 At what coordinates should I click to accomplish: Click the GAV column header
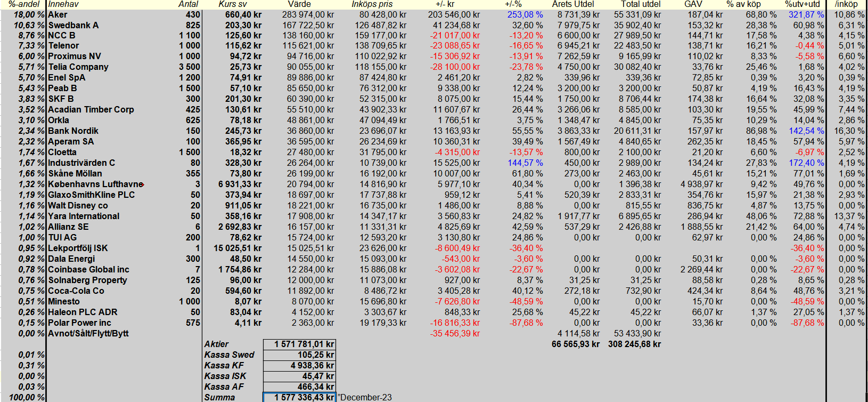[693, 4]
